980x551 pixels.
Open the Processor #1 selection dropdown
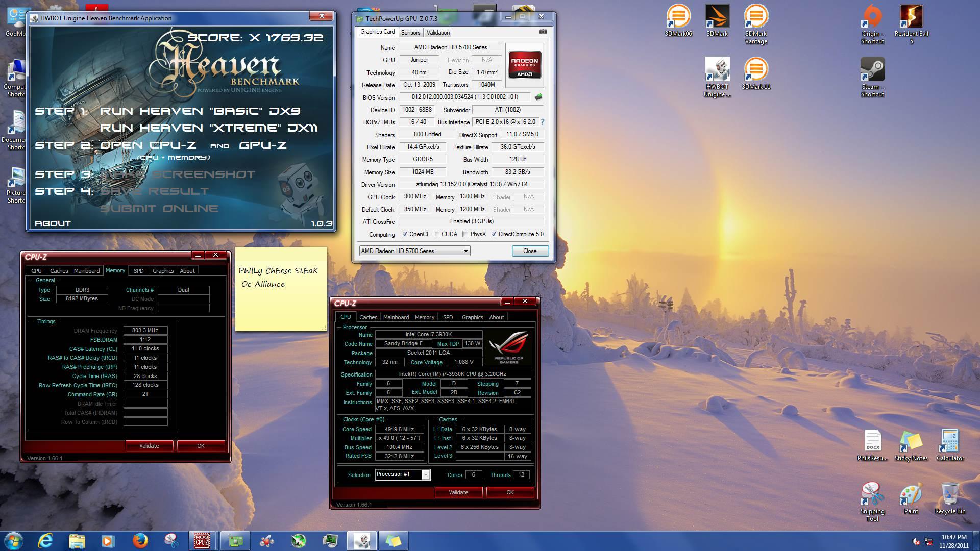pos(403,474)
